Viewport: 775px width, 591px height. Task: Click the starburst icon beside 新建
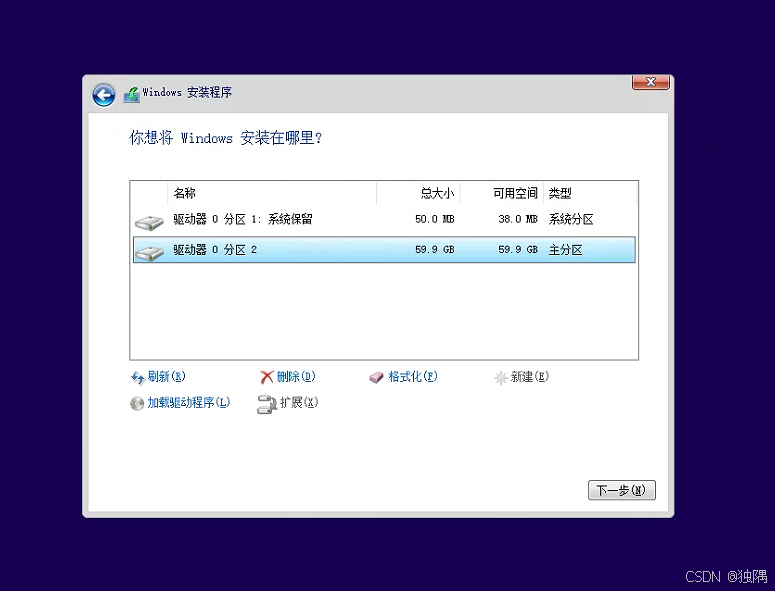(x=500, y=378)
